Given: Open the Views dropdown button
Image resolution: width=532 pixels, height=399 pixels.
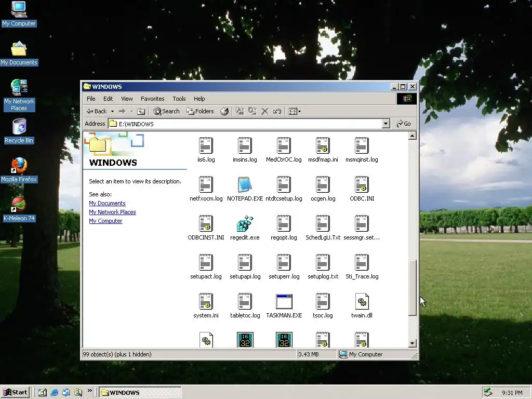Looking at the screenshot, I should coord(295,111).
